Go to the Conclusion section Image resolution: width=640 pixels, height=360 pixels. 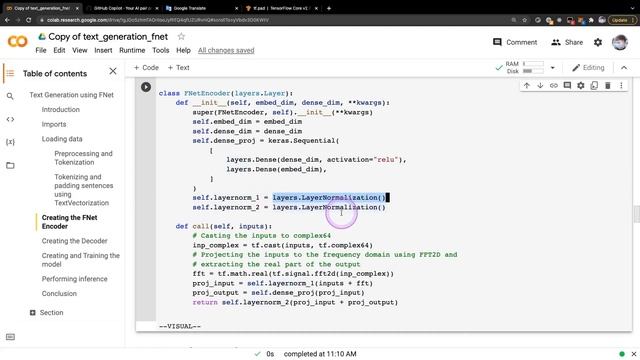[59, 293]
